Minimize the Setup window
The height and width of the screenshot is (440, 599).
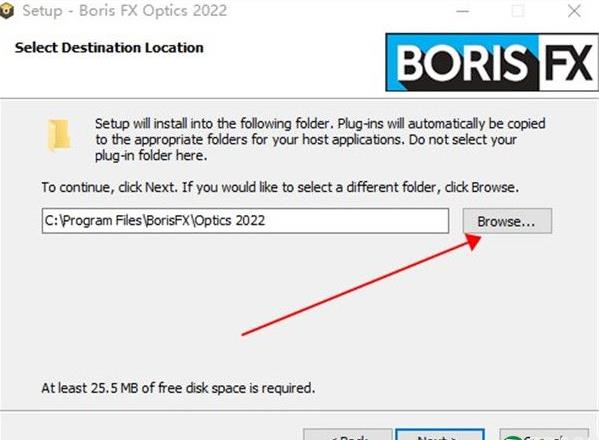pos(462,11)
